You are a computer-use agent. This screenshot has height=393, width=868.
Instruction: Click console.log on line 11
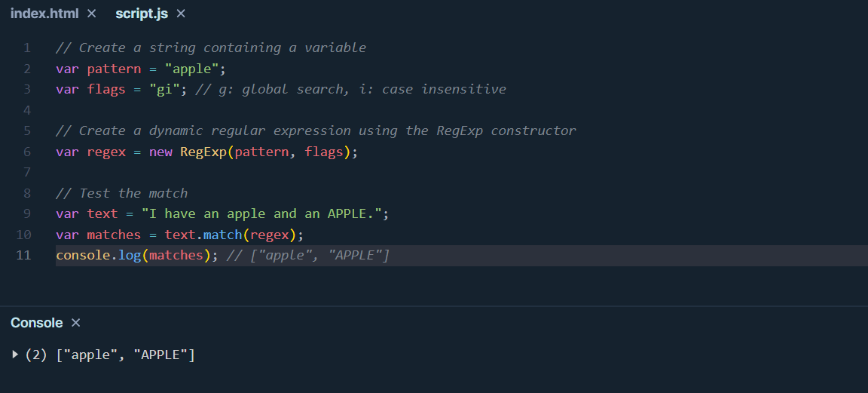[x=99, y=256]
